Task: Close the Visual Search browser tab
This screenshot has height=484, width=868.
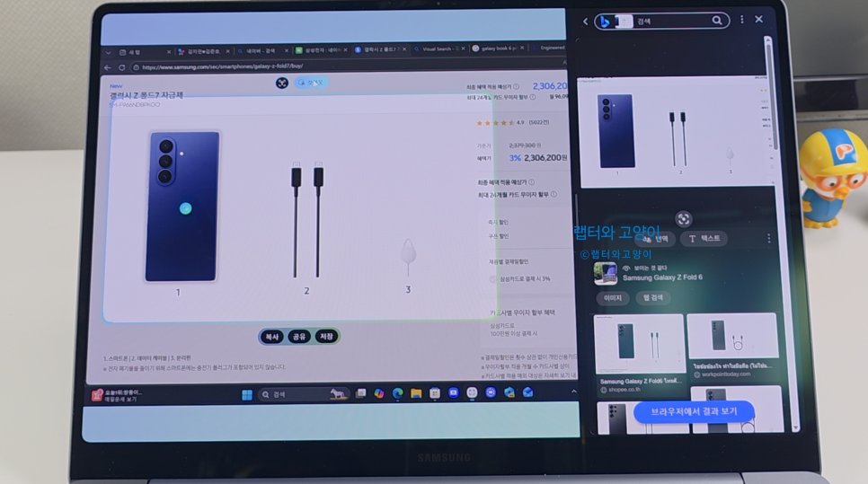Action: click(463, 48)
